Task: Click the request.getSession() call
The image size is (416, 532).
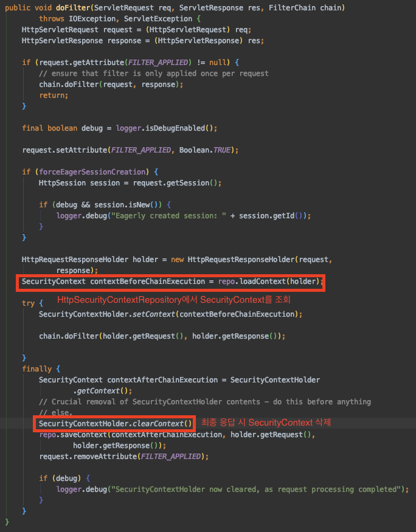Action: click(x=175, y=183)
